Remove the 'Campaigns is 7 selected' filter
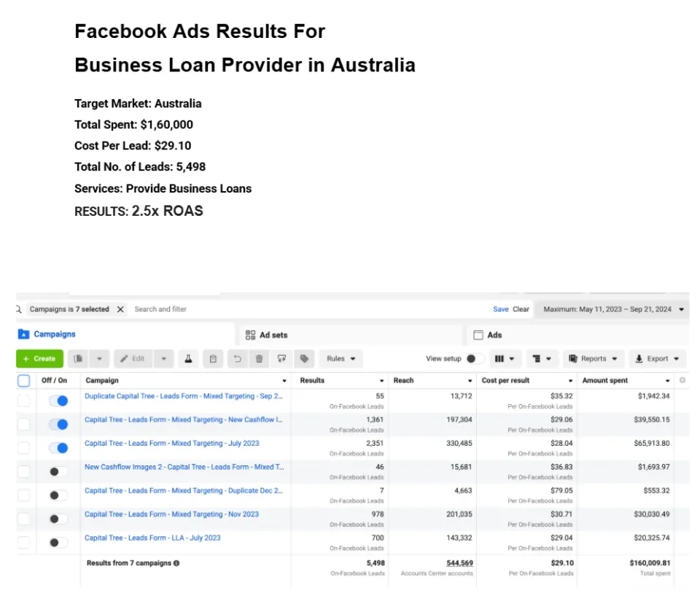 pyautogui.click(x=120, y=309)
